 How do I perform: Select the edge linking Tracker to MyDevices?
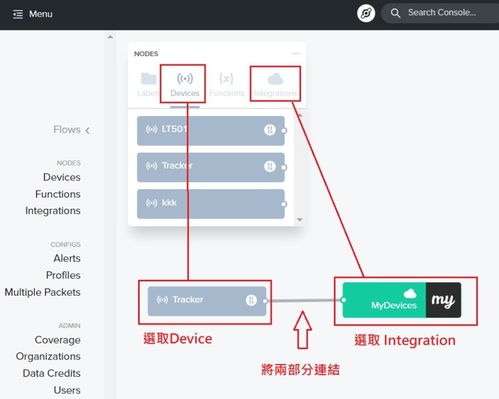[304, 301]
